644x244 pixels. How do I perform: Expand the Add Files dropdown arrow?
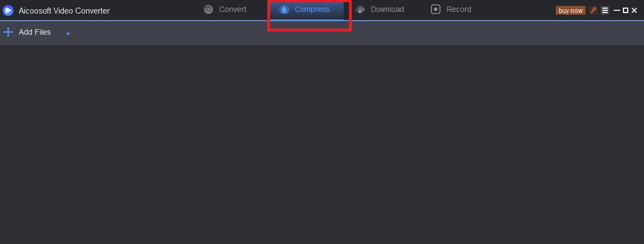click(68, 34)
